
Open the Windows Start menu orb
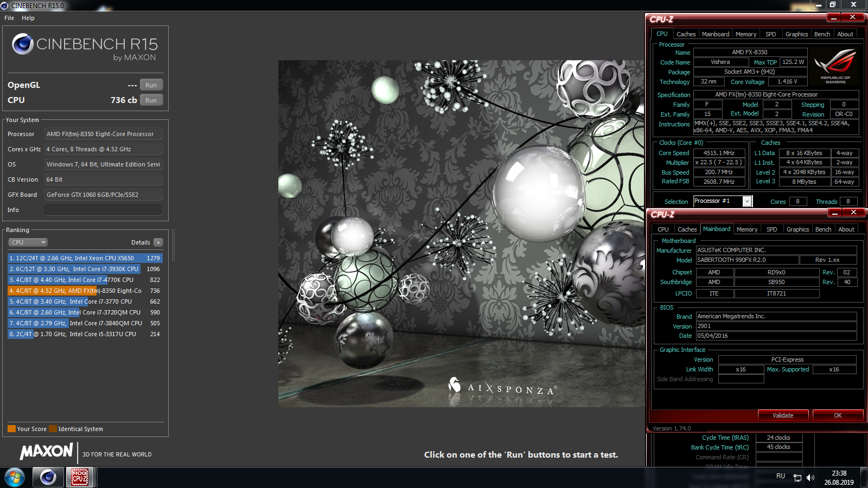[15, 477]
